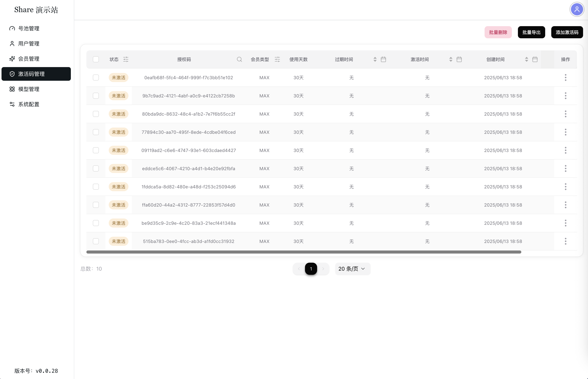This screenshot has height=379, width=588.
Task: Click the 未激活 badge for code 9b7c9ad2
Action: coord(119,96)
